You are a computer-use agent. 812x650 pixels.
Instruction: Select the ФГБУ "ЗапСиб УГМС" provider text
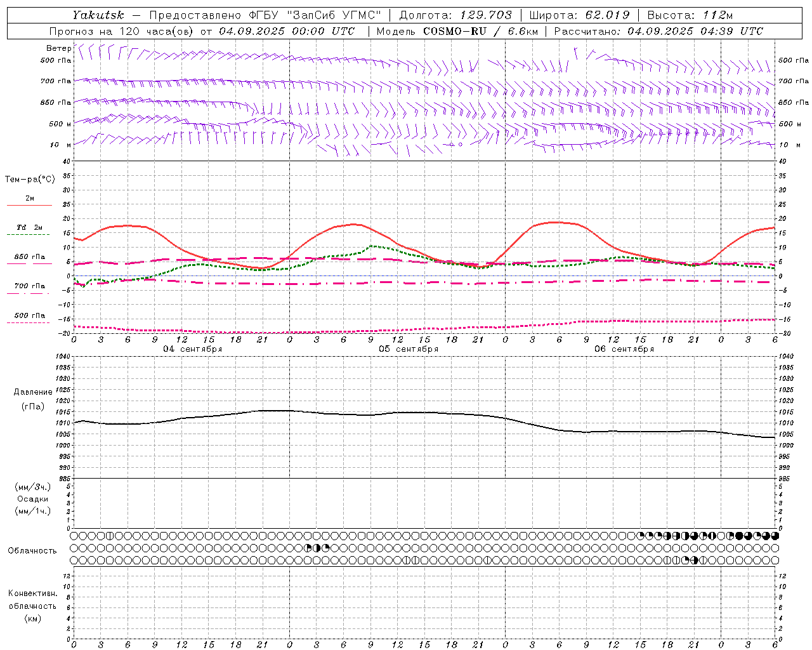[315, 15]
